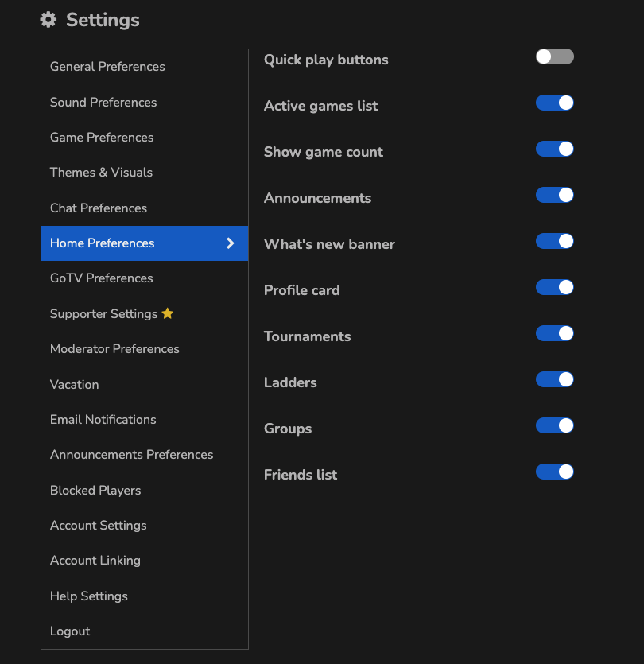Viewport: 644px width, 664px height.
Task: Enable the Quick play buttons toggle
Action: pos(554,56)
